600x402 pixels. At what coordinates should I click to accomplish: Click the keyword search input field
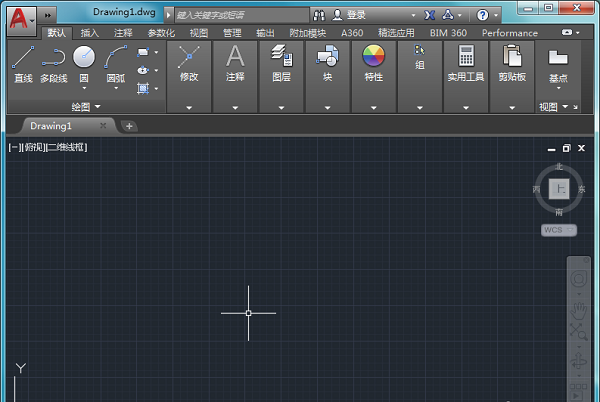click(240, 15)
